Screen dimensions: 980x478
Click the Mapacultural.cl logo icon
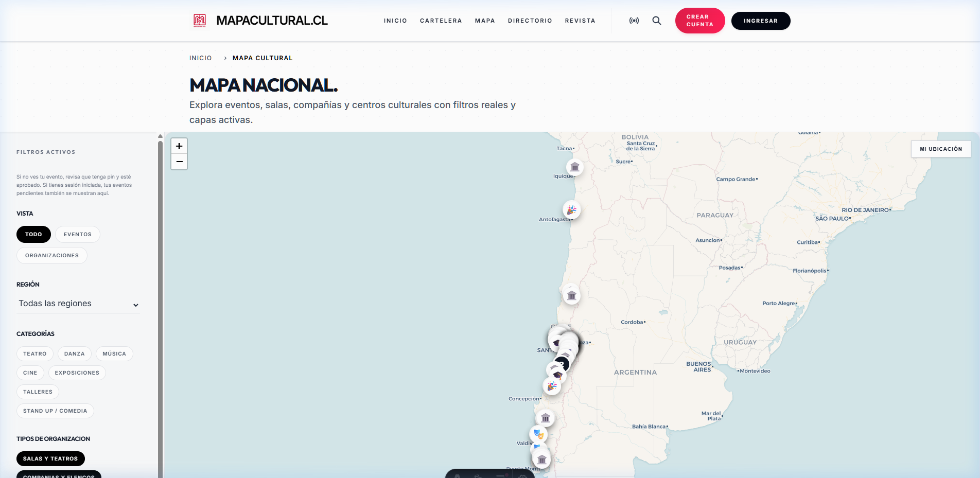200,21
